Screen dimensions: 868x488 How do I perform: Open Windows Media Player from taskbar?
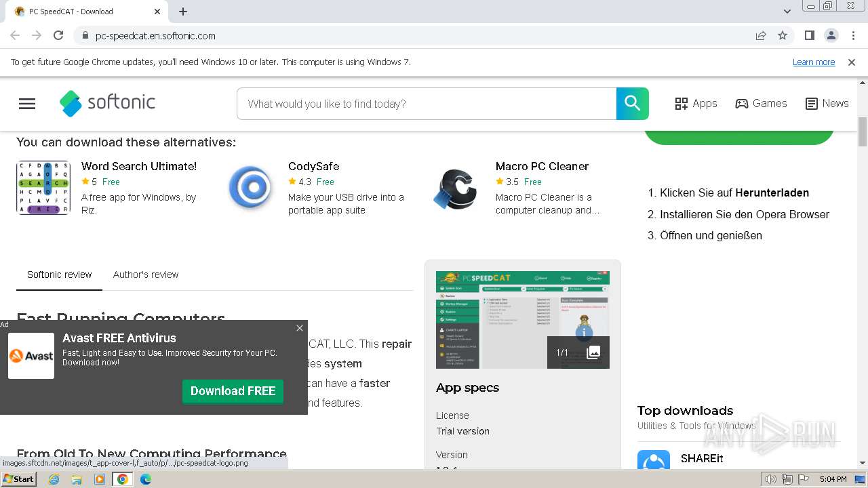coord(100,479)
